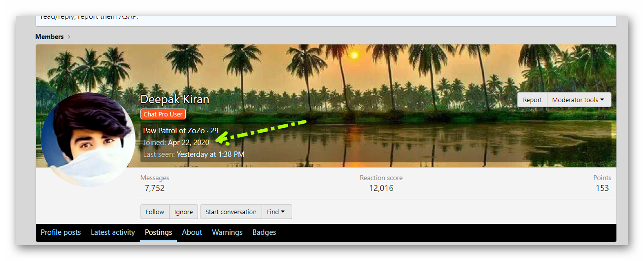This screenshot has height=261, width=644.
Task: Click the Ignore button
Action: 183,212
